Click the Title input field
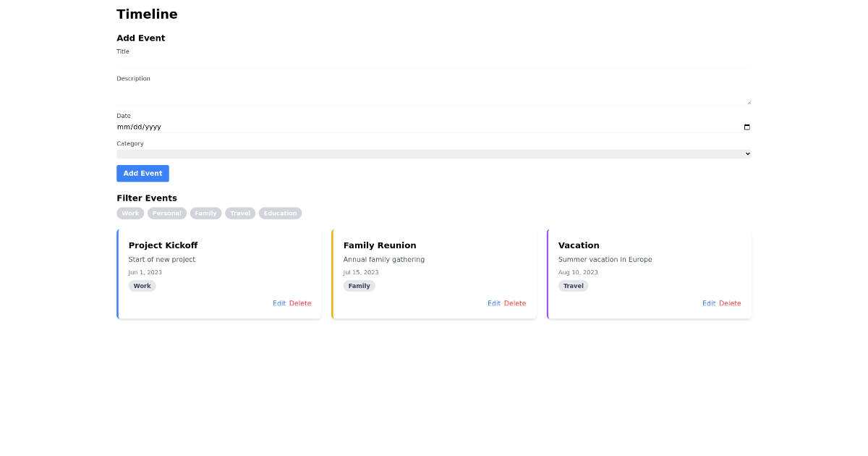This screenshot has height=456, width=868. pyautogui.click(x=434, y=62)
